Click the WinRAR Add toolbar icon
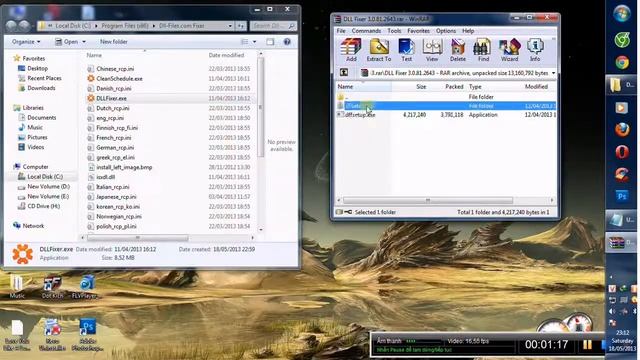 pyautogui.click(x=351, y=50)
